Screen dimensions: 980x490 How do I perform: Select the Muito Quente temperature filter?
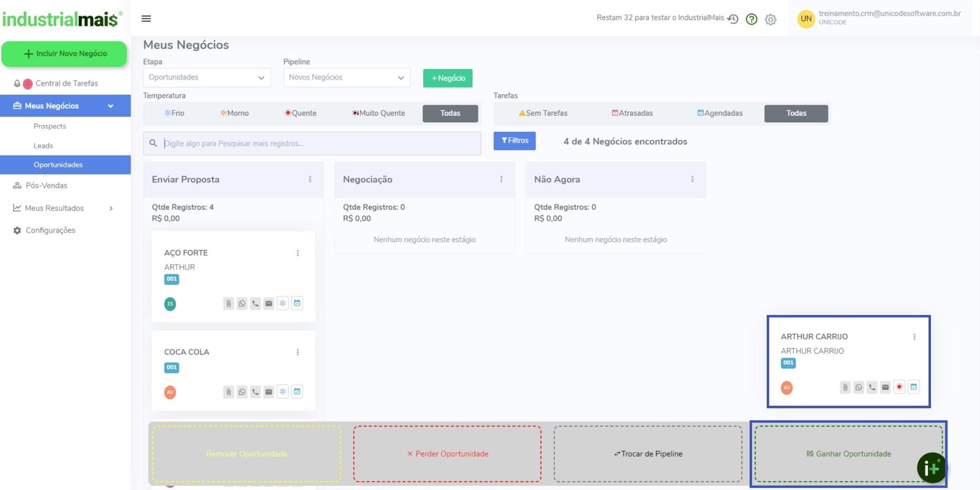[379, 113]
